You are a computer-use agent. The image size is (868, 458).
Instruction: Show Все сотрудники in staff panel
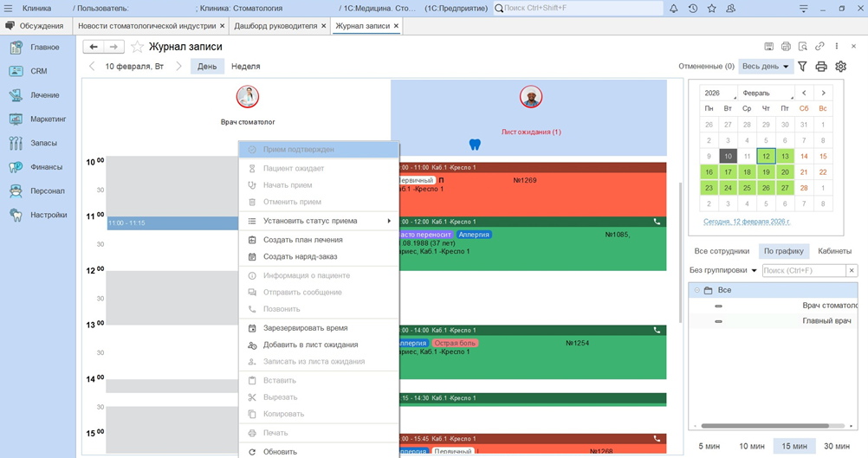(722, 251)
